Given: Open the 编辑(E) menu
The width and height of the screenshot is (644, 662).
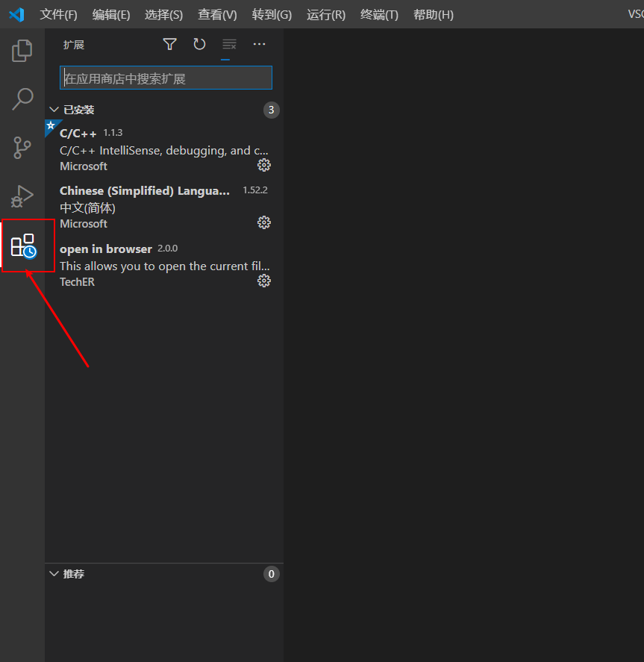Looking at the screenshot, I should tap(111, 15).
